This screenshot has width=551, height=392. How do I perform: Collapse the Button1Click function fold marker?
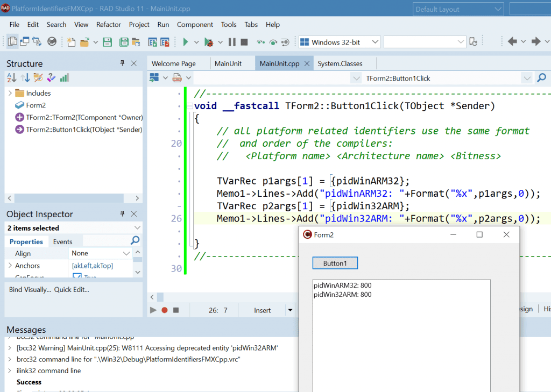(190, 106)
